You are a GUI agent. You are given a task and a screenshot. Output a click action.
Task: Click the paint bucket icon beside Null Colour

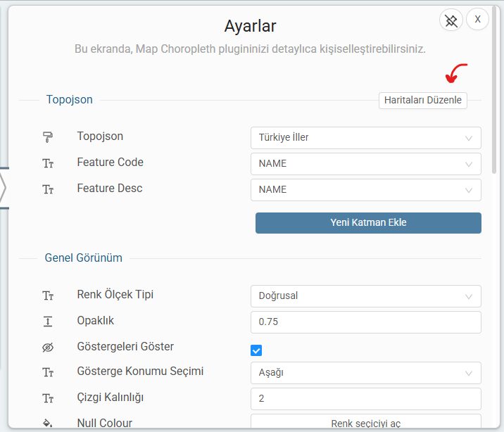point(48,424)
